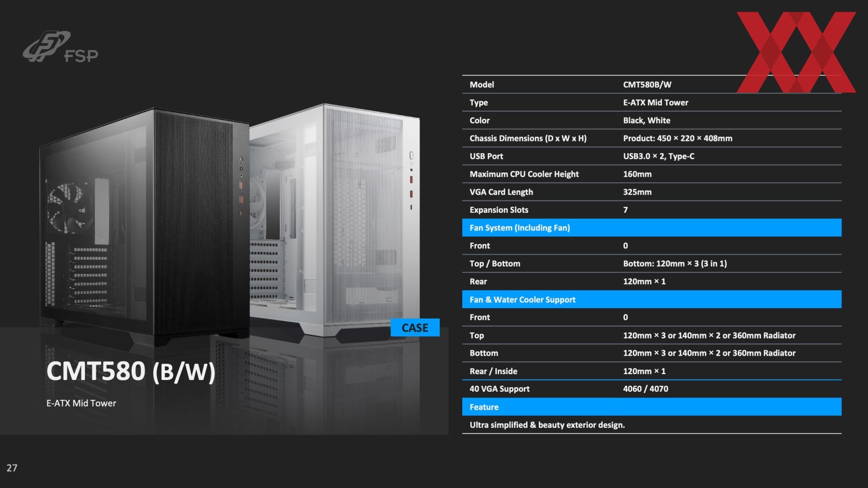Click the Type row label

(478, 103)
